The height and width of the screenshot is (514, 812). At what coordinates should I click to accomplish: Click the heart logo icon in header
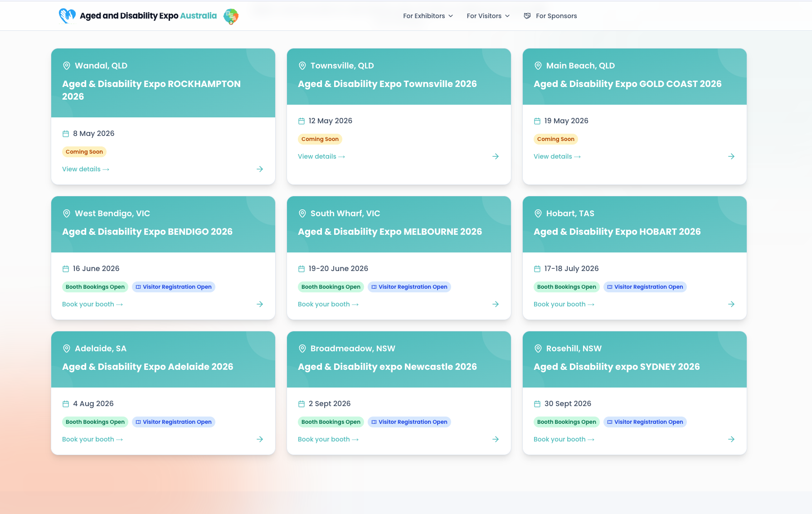(x=67, y=16)
